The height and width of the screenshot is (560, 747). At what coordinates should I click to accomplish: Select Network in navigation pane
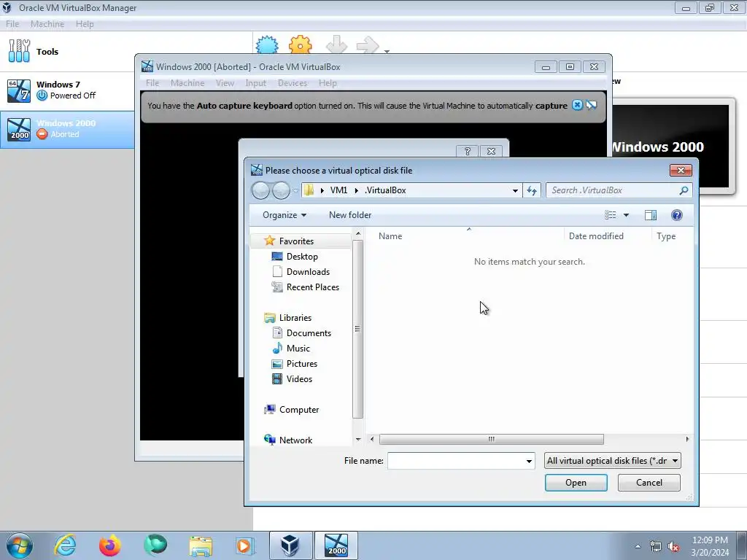coord(296,440)
